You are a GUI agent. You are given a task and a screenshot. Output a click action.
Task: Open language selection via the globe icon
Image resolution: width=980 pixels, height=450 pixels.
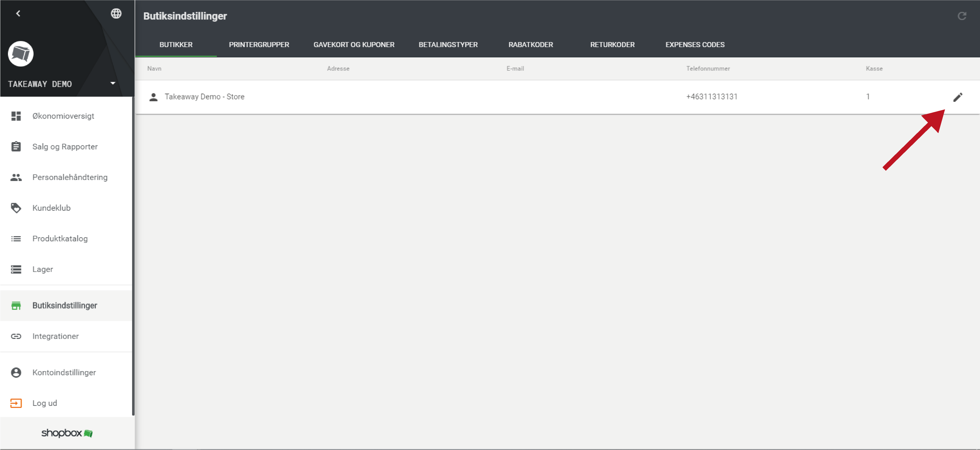coord(116,14)
